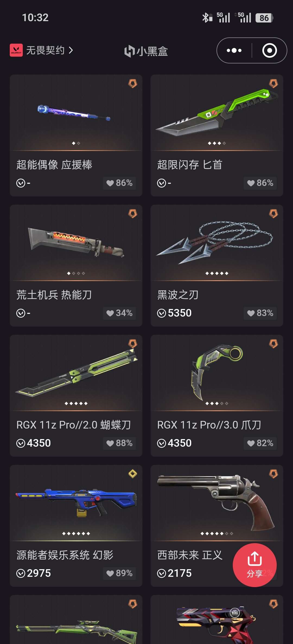Tap the red share button
Viewport: 293px width, 644px height.
[254, 565]
